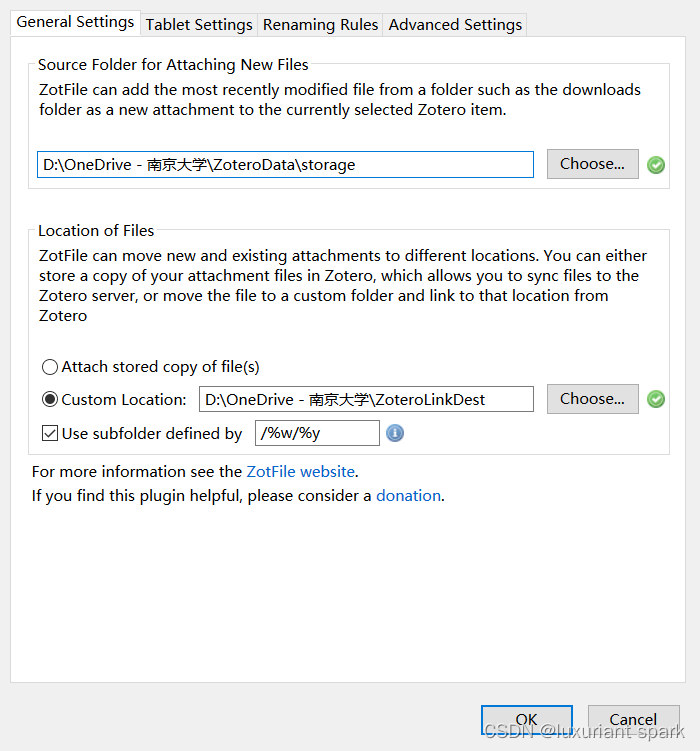Choose source folder for new files

[592, 164]
